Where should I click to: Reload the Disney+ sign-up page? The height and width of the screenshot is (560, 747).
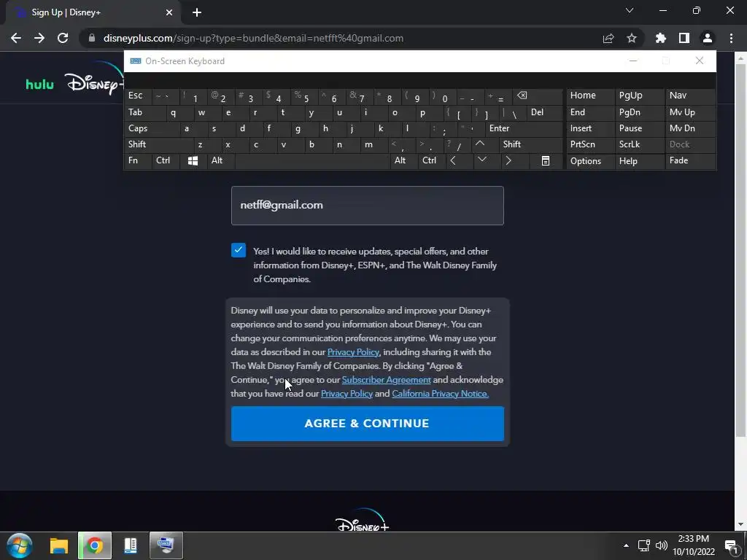tap(63, 38)
